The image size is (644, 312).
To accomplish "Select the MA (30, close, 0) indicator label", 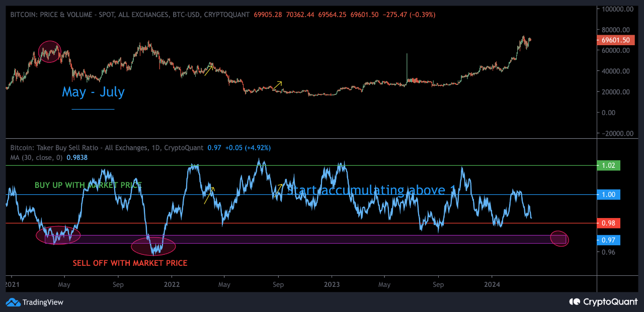I will [x=37, y=157].
